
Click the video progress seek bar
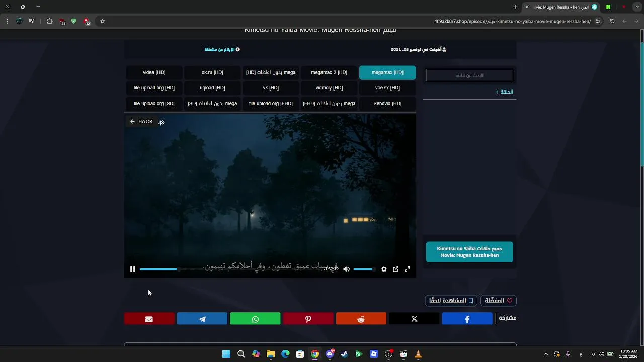point(231,269)
